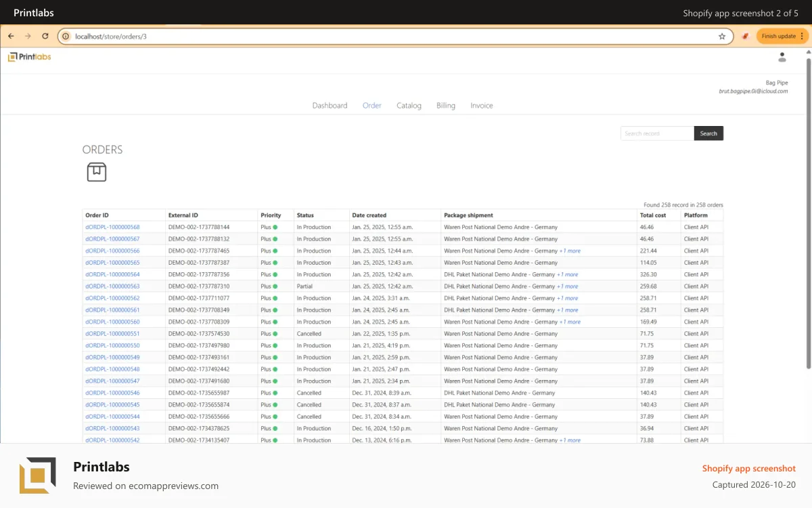Expand +1 more on order 1000000566 shipment

570,251
